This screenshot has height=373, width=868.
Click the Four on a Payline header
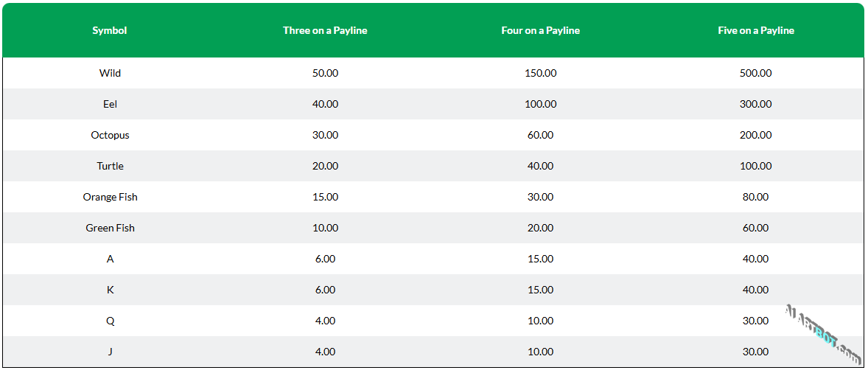[540, 31]
